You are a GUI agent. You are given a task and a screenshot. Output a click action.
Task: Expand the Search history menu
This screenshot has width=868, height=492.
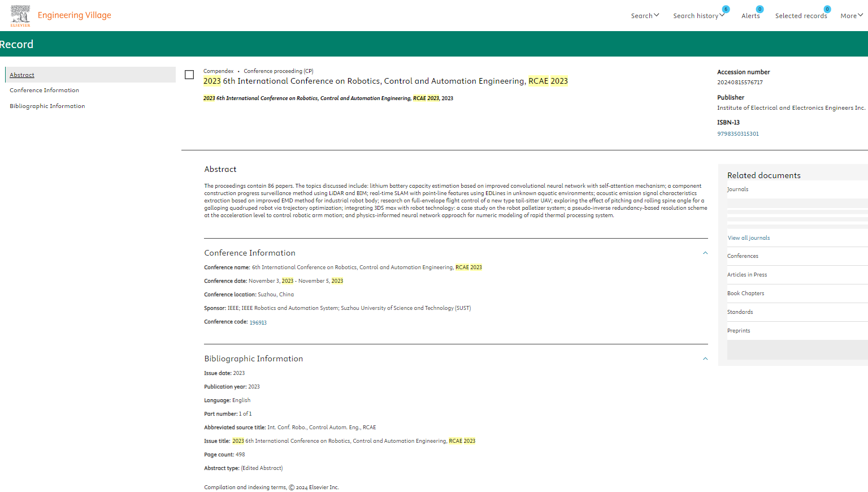point(698,16)
